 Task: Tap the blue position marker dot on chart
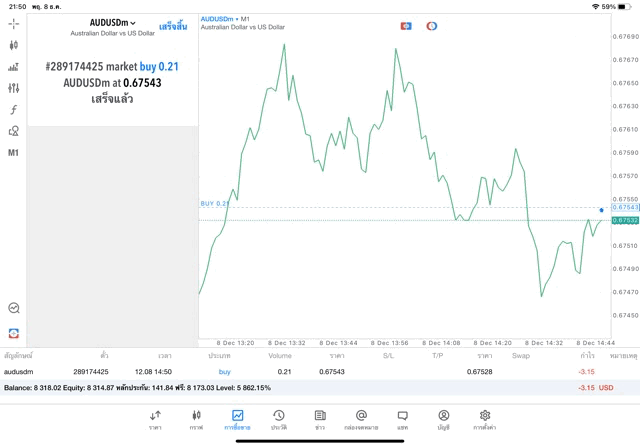(x=601, y=210)
